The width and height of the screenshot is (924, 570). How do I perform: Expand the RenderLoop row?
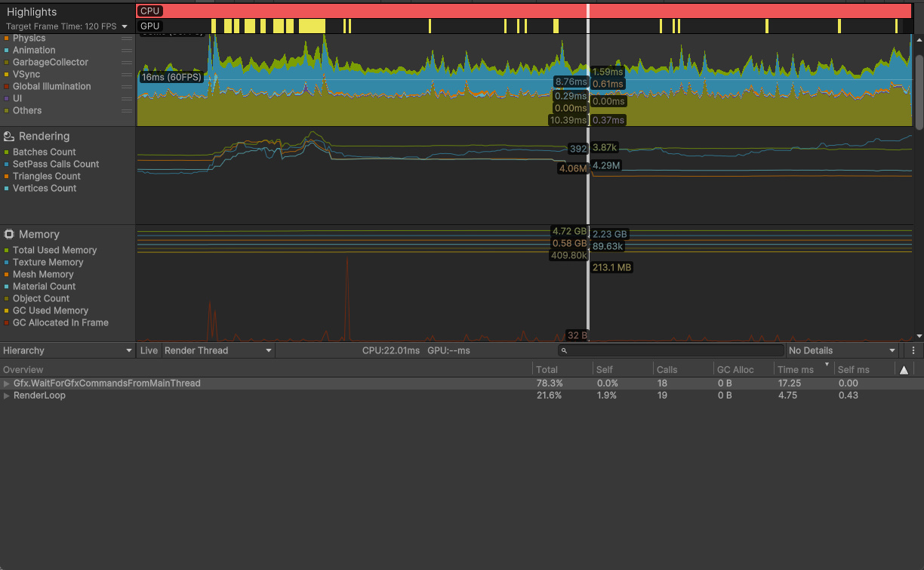point(8,396)
